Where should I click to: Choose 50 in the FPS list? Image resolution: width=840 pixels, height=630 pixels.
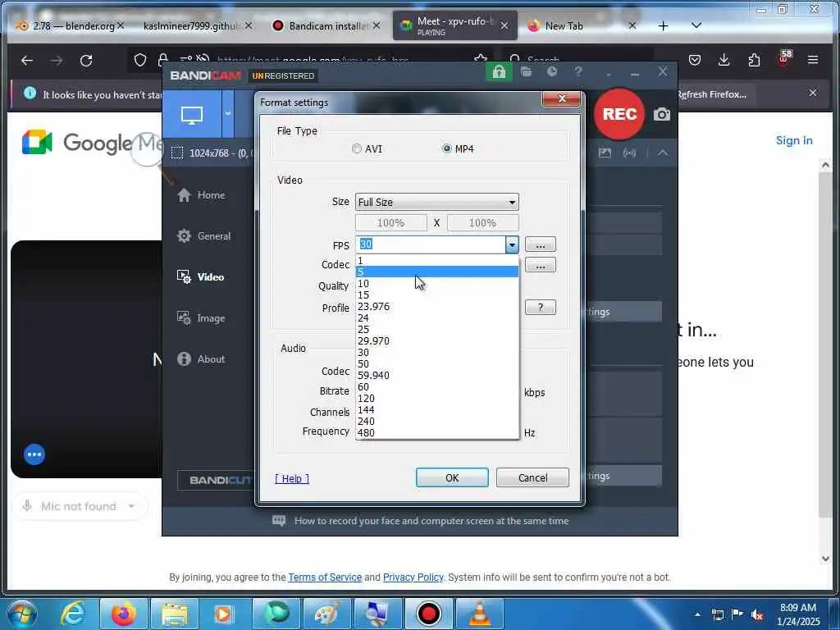point(437,363)
